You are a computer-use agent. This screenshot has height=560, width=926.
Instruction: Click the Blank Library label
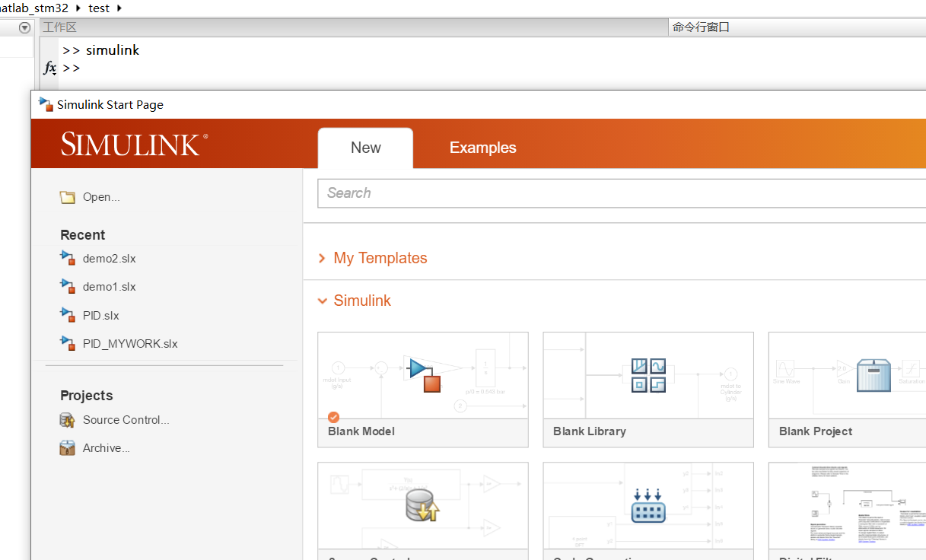point(590,431)
